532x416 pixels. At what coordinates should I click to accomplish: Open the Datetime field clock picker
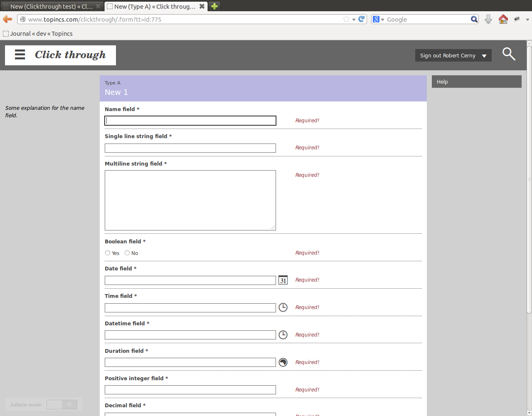pos(283,335)
